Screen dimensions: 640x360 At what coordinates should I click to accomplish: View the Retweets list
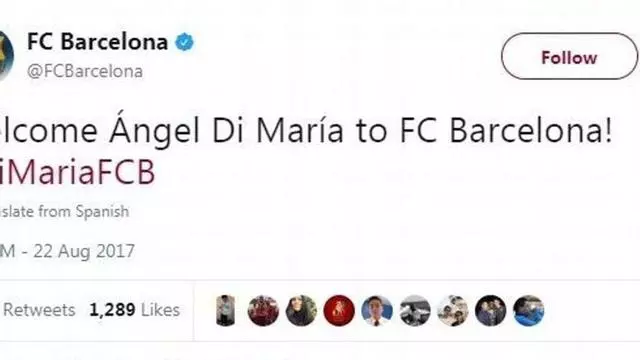tap(39, 310)
